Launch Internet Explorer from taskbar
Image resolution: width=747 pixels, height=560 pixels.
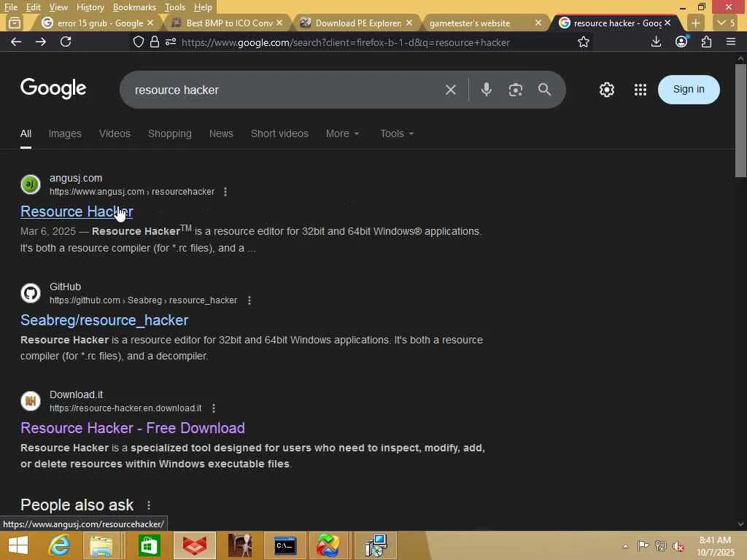[x=60, y=545]
